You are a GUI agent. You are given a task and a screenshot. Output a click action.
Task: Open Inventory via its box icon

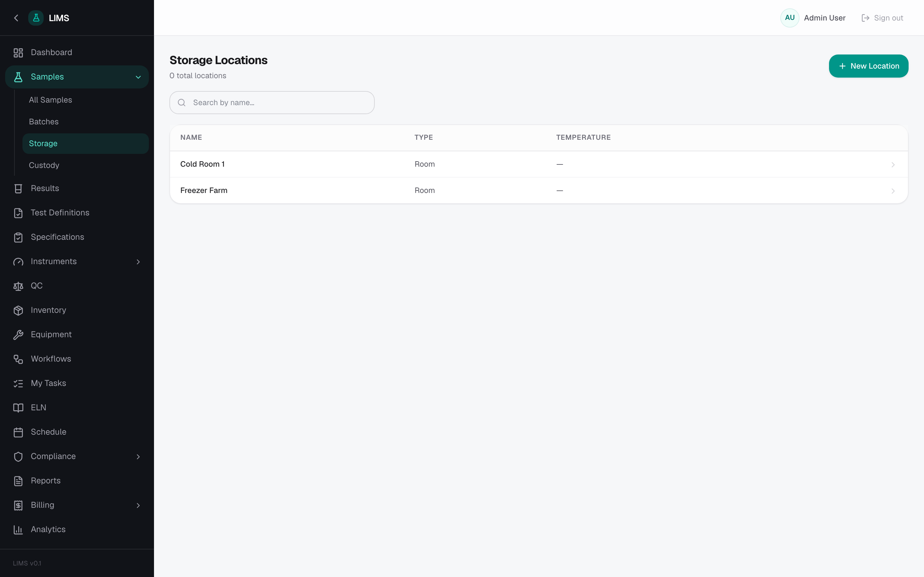coord(18,311)
